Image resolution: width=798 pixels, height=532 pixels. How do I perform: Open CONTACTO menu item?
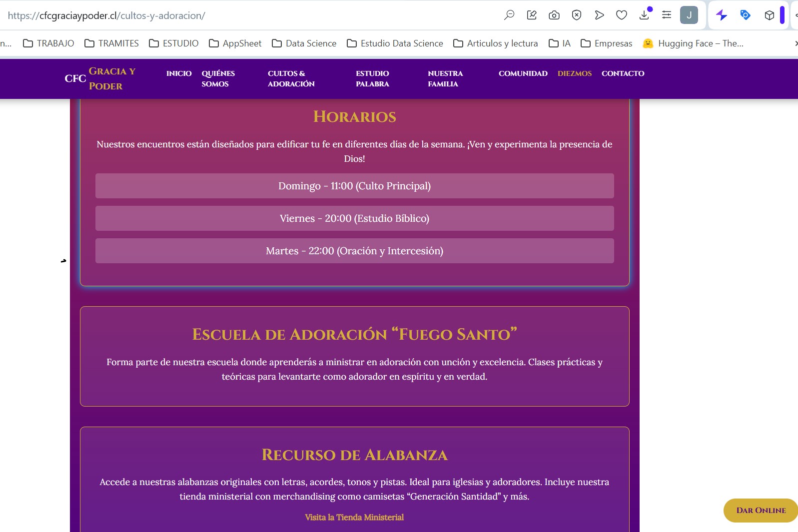[x=623, y=73]
